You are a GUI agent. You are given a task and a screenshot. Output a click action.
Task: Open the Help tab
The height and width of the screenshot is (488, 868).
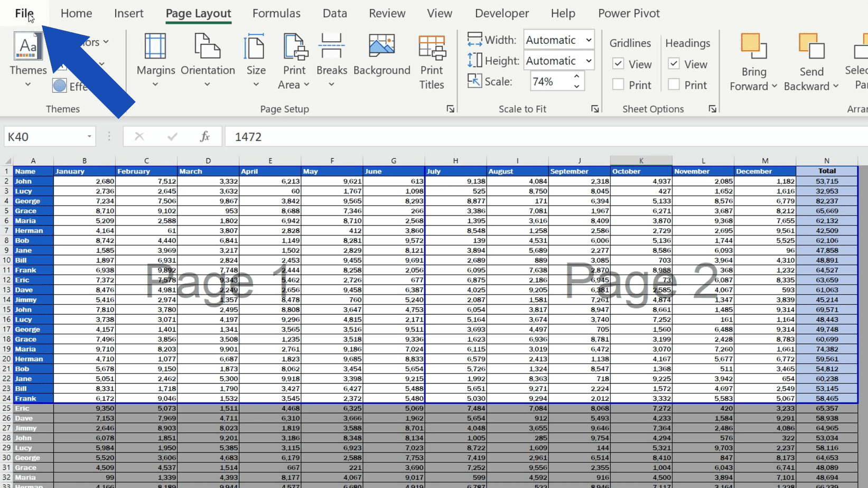pos(563,13)
